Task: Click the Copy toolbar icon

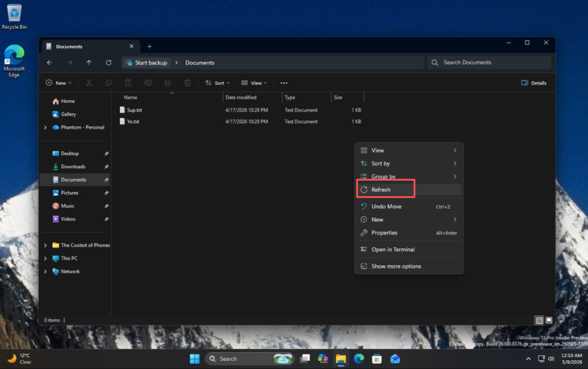Action: (109, 83)
